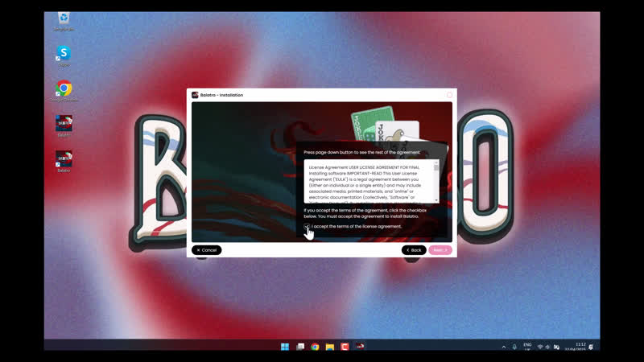Go Back to the previous installer step

tap(414, 250)
